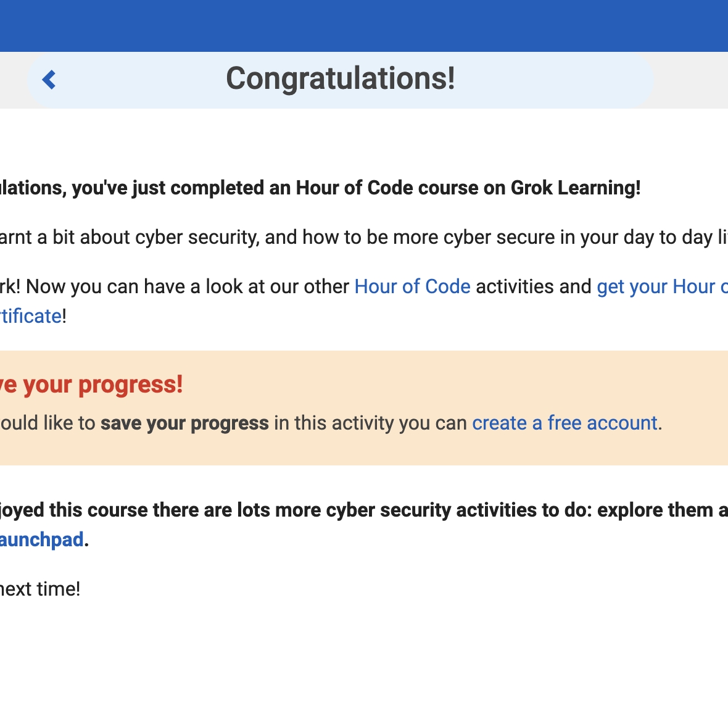The height and width of the screenshot is (716, 728).
Task: Click the word 'rtificate' link on the wrapped line
Action: tap(31, 316)
